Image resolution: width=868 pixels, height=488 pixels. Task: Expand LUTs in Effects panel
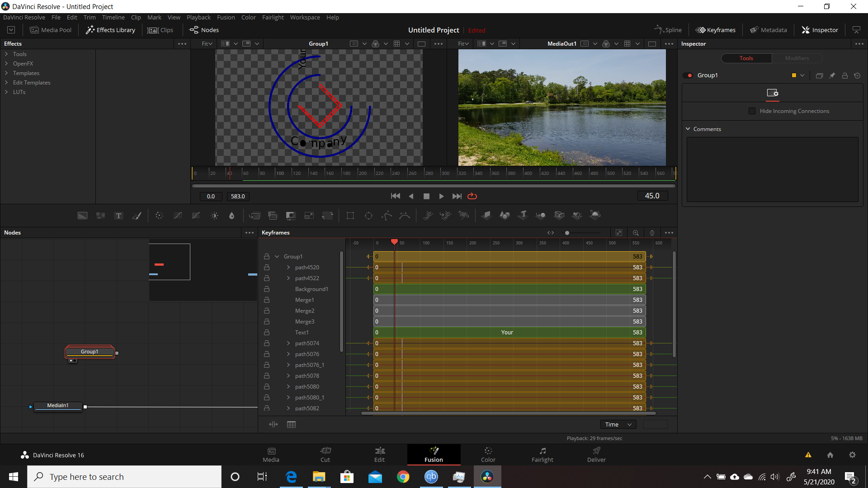[x=6, y=92]
